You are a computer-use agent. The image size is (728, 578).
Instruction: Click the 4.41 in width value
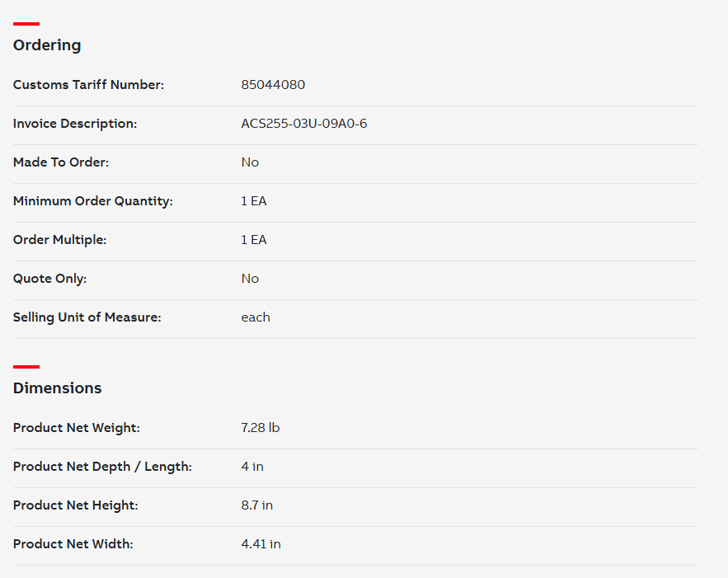[261, 543]
